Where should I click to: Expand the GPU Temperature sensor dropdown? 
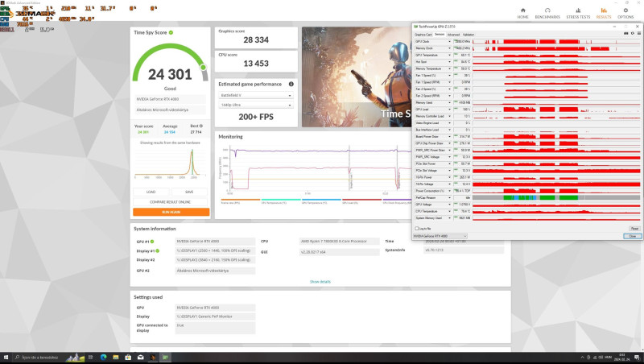click(x=449, y=55)
